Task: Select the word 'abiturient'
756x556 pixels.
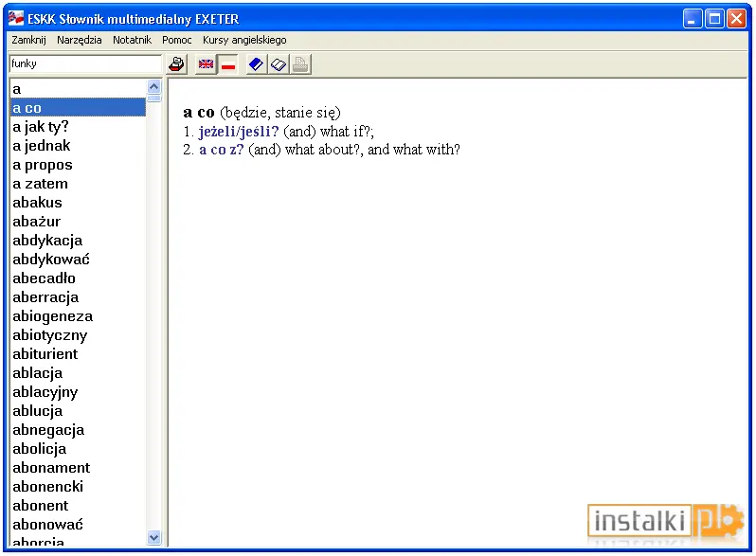Action: (x=78, y=354)
